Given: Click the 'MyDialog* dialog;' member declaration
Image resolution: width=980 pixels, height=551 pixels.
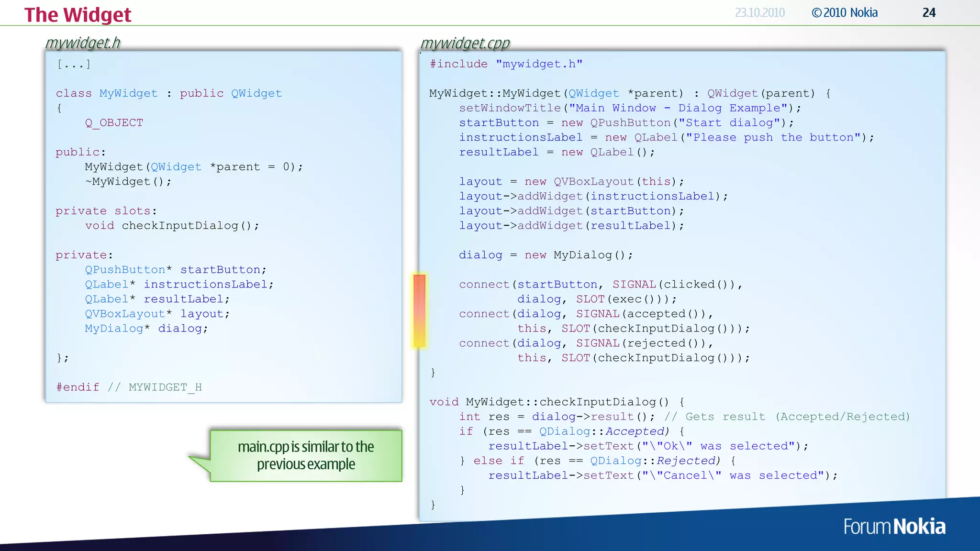Looking at the screenshot, I should coord(146,329).
